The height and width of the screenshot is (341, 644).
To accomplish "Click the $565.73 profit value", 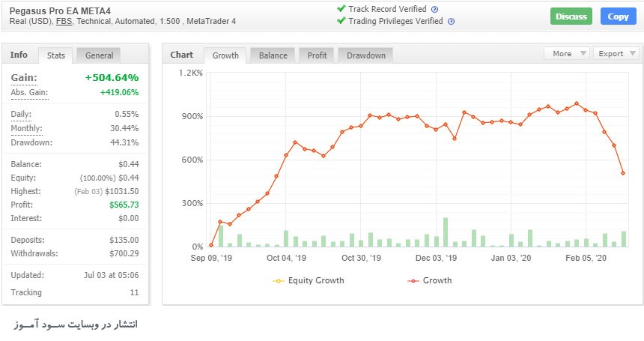I will click(124, 205).
